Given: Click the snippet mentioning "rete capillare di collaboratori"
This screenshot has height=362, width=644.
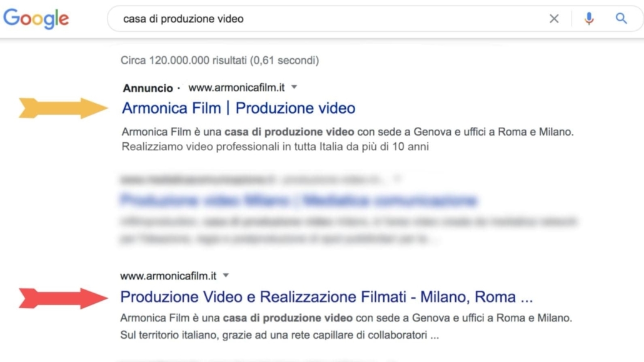Looking at the screenshot, I should click(346, 326).
